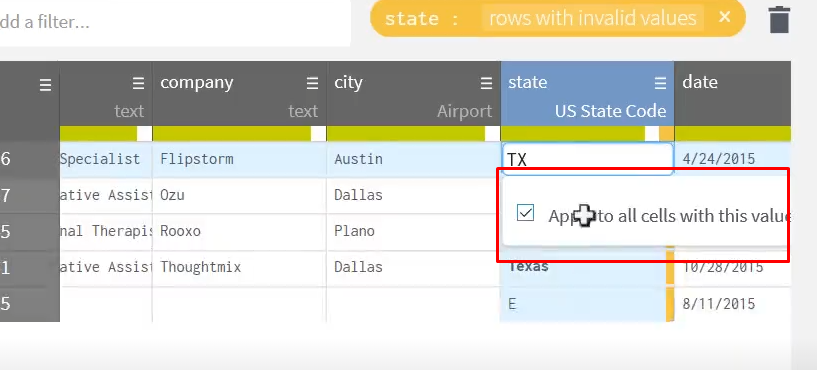Click white empty segment of company quality bar
This screenshot has height=370, width=817.
point(318,134)
